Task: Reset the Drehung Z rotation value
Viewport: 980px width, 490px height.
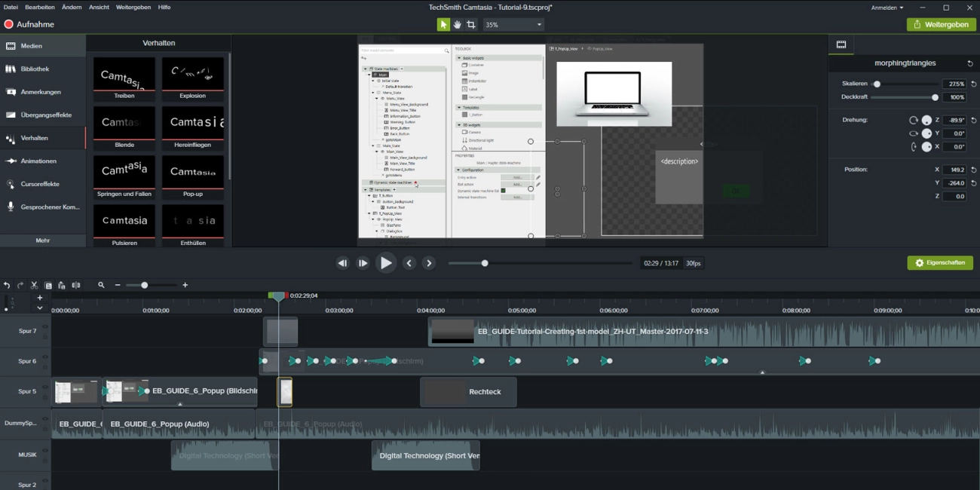Action: tap(973, 118)
